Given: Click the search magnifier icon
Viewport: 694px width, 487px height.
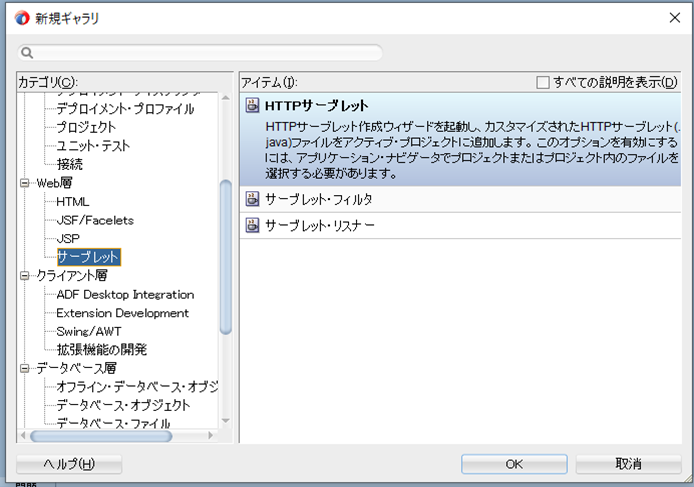Looking at the screenshot, I should 28,53.
